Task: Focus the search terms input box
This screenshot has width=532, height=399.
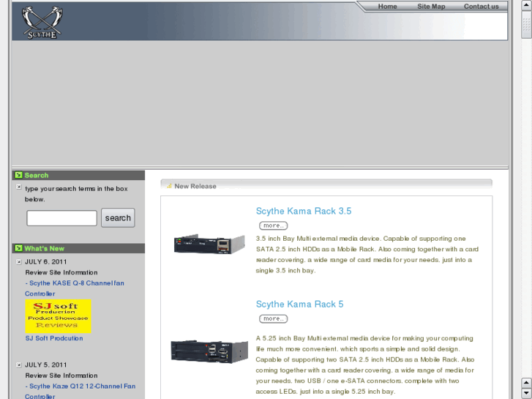Action: click(x=61, y=218)
